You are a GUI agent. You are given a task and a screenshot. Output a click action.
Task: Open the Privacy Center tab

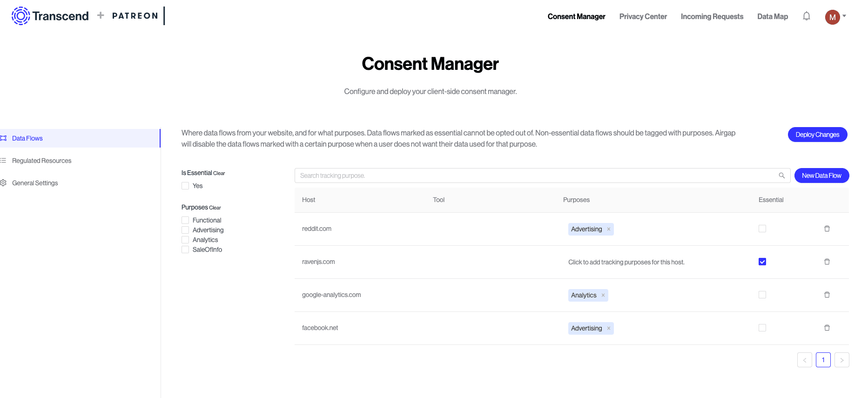point(643,16)
